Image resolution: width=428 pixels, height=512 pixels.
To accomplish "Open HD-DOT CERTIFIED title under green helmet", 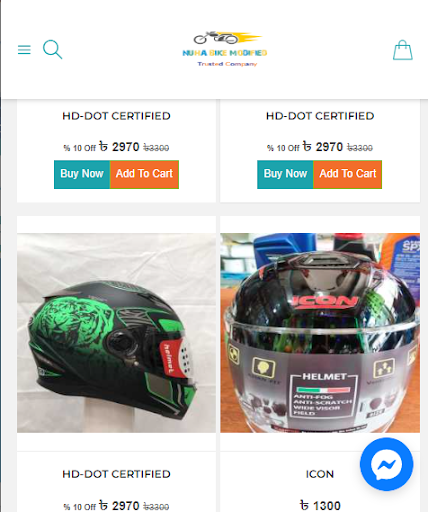I will (116, 474).
